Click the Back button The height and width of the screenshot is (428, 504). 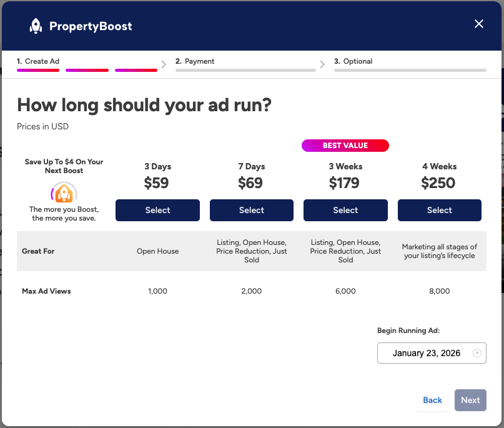click(x=432, y=401)
